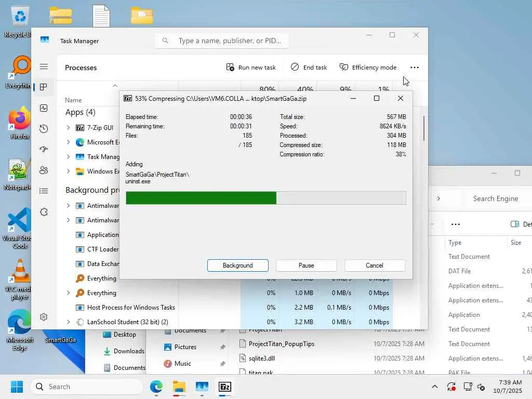Image resolution: width=532 pixels, height=399 pixels.
Task: Open Details sidebar icon
Action: coord(44,191)
